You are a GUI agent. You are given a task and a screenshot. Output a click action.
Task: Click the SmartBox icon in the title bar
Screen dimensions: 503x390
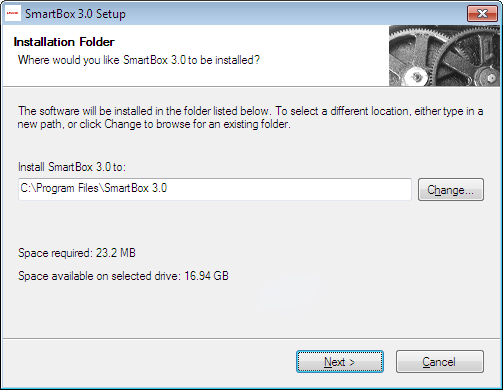click(x=13, y=14)
